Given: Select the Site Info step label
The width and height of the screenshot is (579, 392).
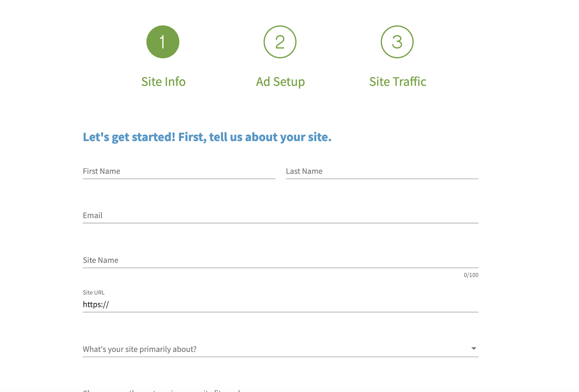Looking at the screenshot, I should (163, 81).
